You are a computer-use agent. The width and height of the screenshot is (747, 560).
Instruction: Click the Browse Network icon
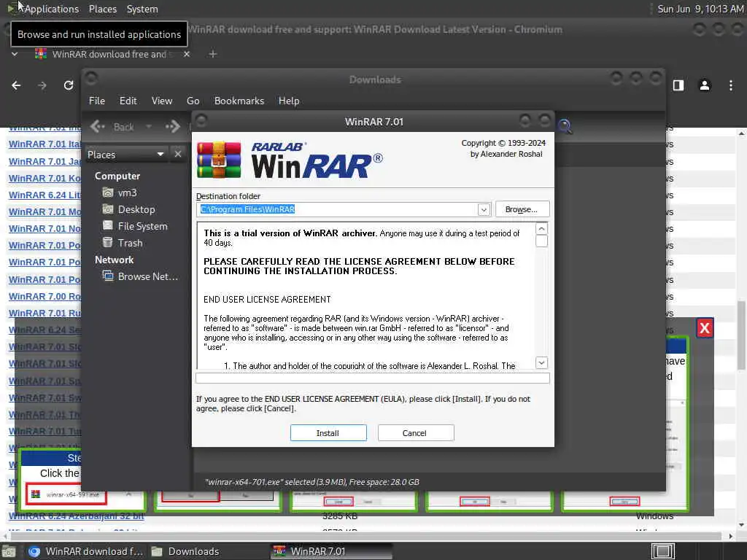108,276
